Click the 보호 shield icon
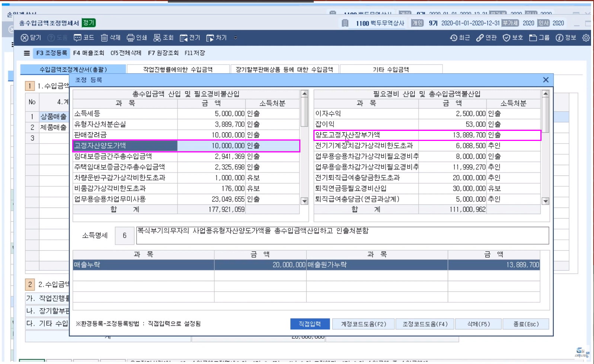594x364 pixels. (x=507, y=38)
